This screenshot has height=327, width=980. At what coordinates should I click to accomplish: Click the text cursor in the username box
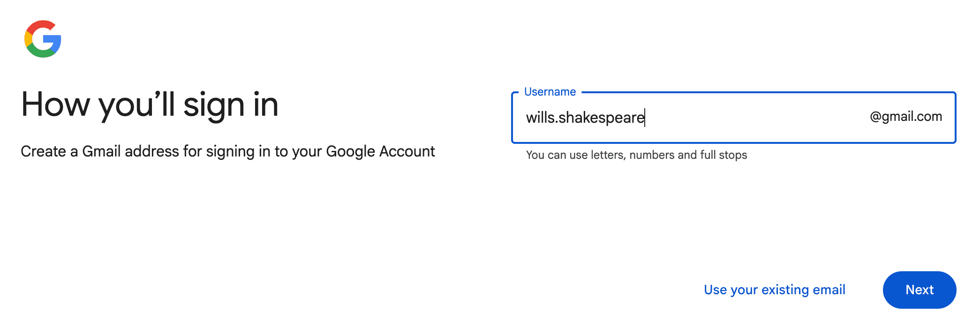click(646, 118)
